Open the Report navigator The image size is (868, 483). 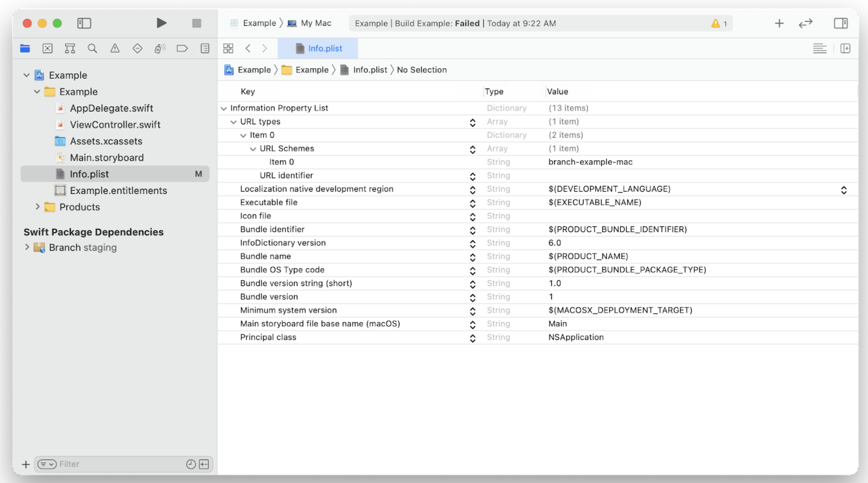click(205, 48)
